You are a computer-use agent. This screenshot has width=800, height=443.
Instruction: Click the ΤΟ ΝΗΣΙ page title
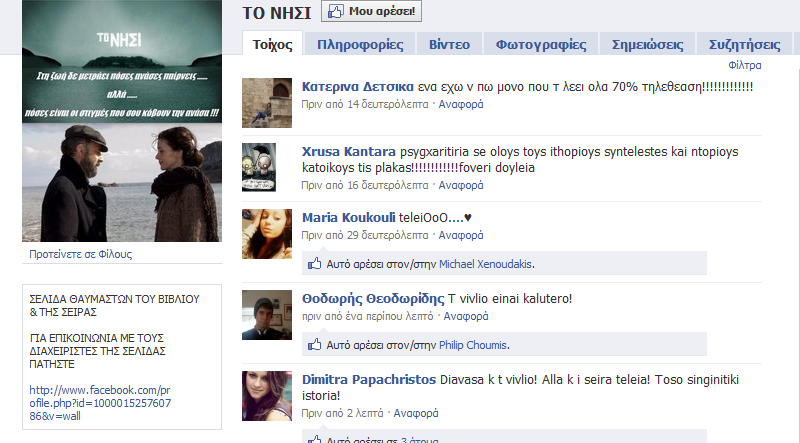point(277,13)
